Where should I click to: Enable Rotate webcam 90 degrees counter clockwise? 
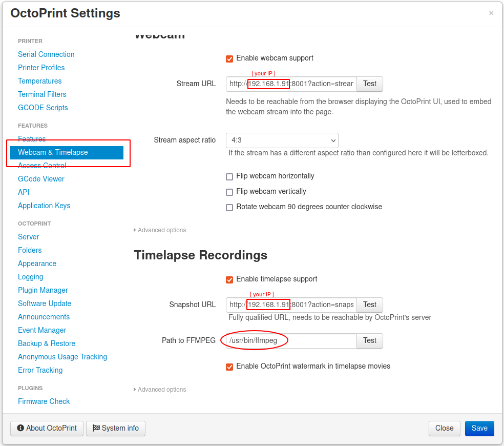tap(229, 208)
